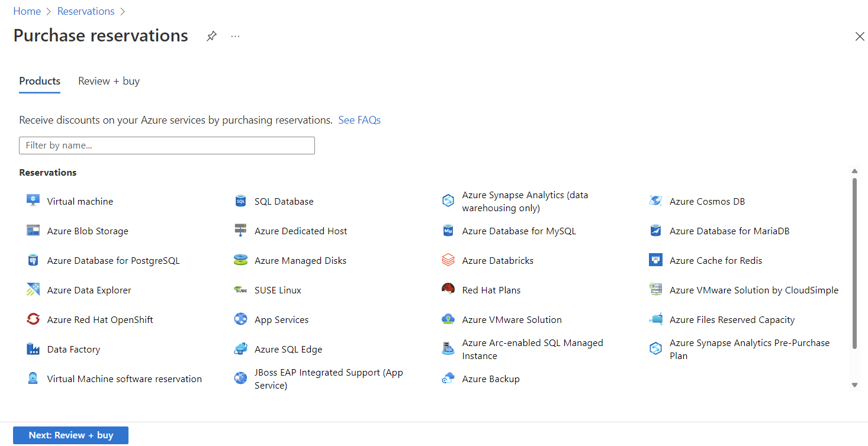Click the SUSE Linux icon
Viewport: 868px width, 446px height.
click(240, 290)
